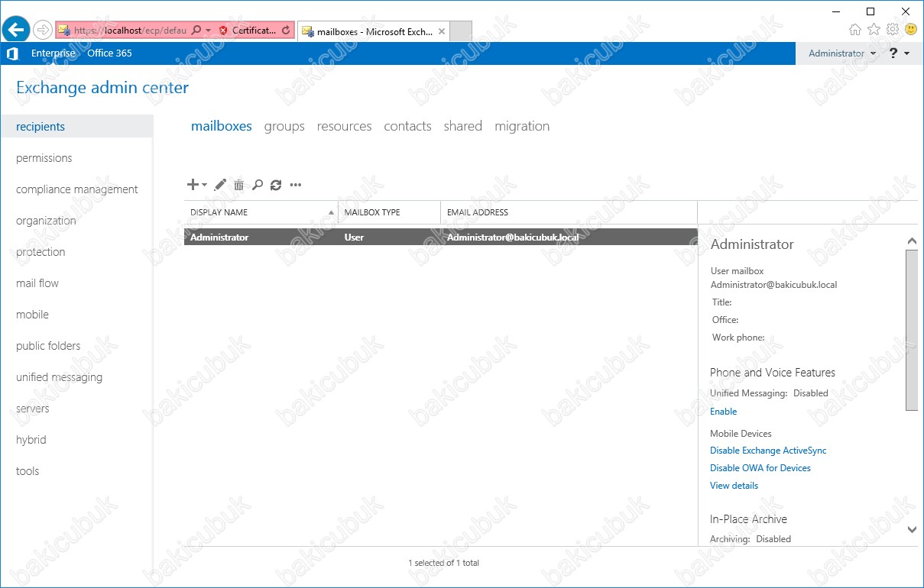Open unified messaging section
Image resolution: width=924 pixels, height=588 pixels.
pyautogui.click(x=59, y=377)
